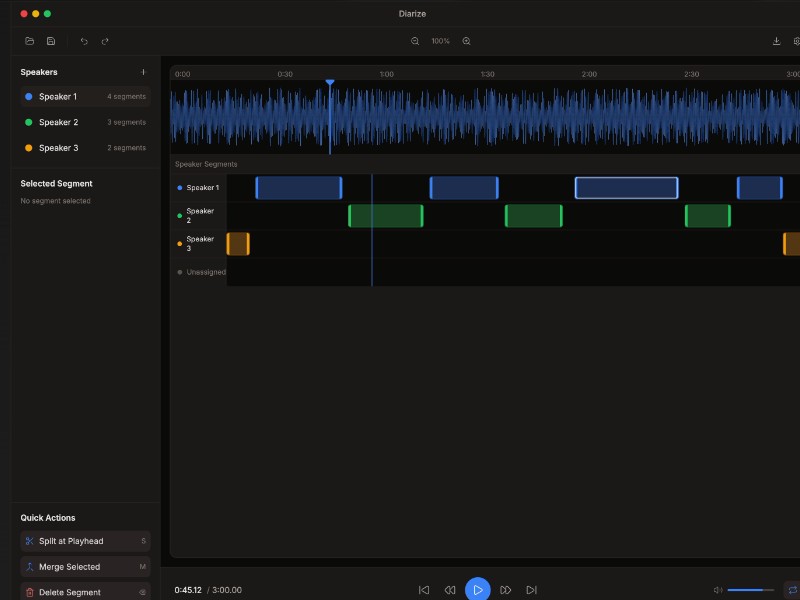Viewport: 800px width, 600px height.
Task: Zoom into the timeline
Action: tap(465, 41)
